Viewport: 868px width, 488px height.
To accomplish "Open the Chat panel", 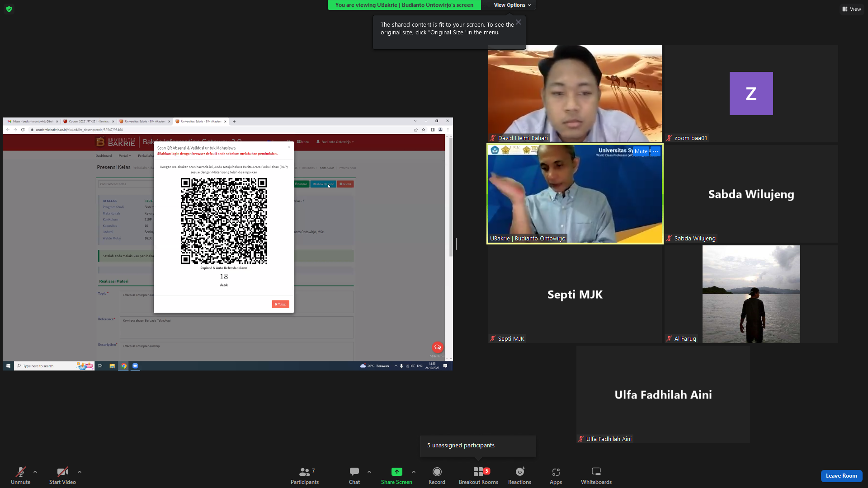I will tap(354, 476).
